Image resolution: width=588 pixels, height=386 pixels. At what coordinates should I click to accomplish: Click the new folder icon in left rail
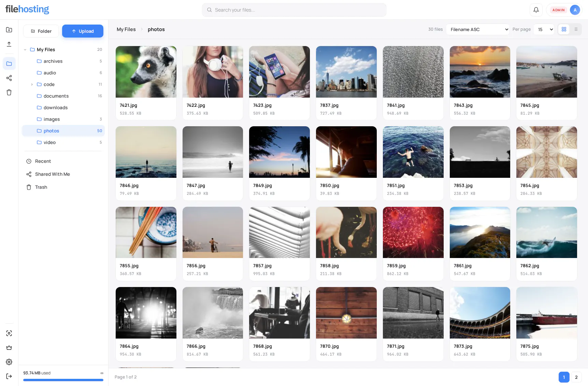pos(9,30)
